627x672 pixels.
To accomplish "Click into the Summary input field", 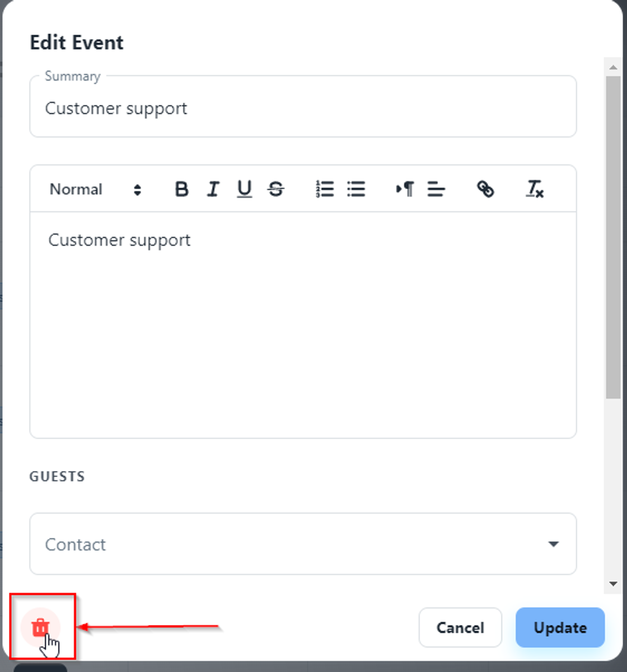I will click(x=302, y=109).
